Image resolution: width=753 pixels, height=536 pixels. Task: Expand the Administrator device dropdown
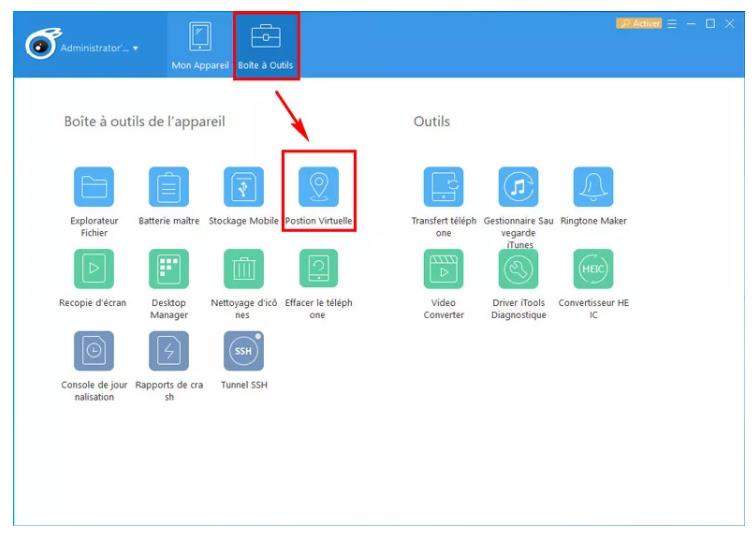point(98,48)
